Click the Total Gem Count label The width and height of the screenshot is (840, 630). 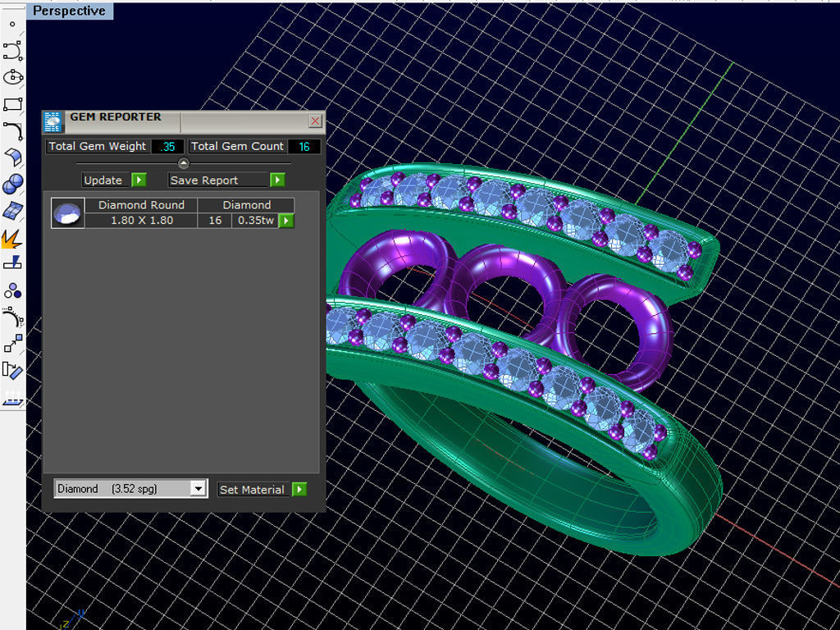tap(237, 146)
